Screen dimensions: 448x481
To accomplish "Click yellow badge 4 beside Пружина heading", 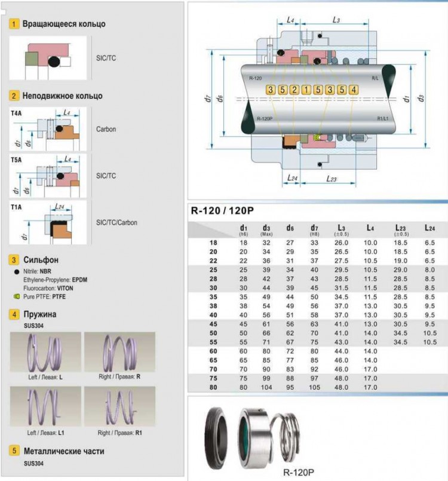I will 14,314.
